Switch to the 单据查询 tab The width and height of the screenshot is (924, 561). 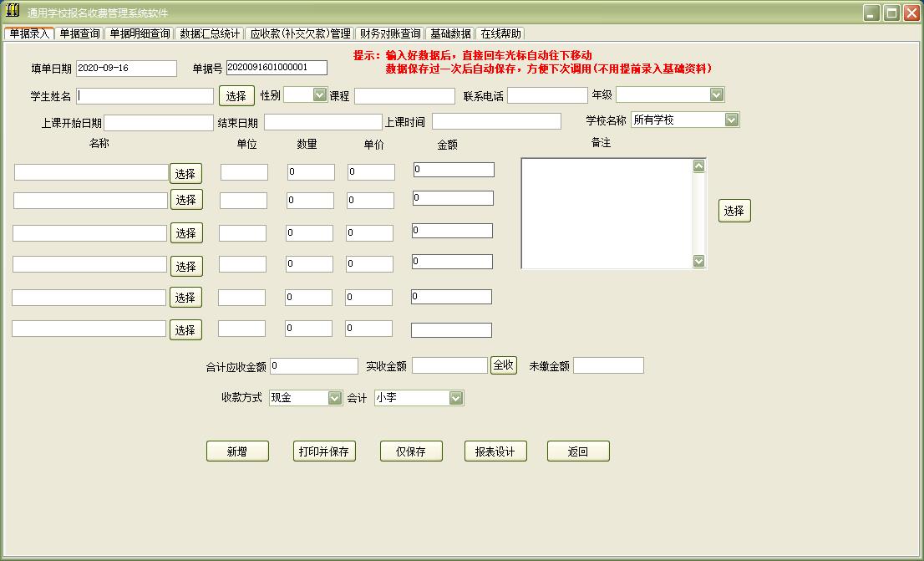click(x=80, y=33)
